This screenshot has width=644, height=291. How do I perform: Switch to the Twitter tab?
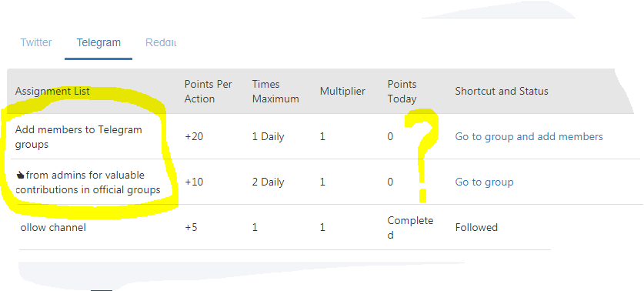36,43
